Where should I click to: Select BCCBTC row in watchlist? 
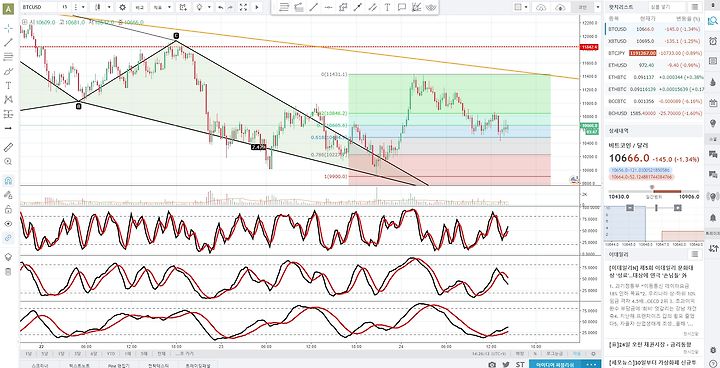coord(654,101)
